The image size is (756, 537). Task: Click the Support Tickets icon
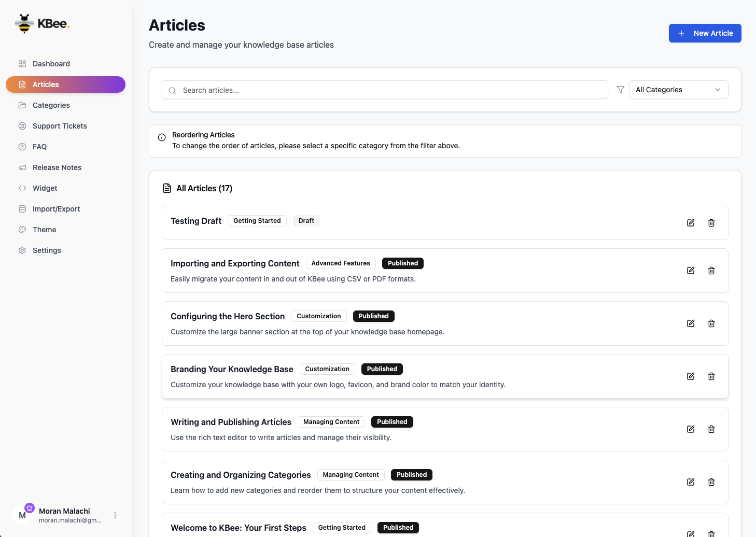[22, 125]
